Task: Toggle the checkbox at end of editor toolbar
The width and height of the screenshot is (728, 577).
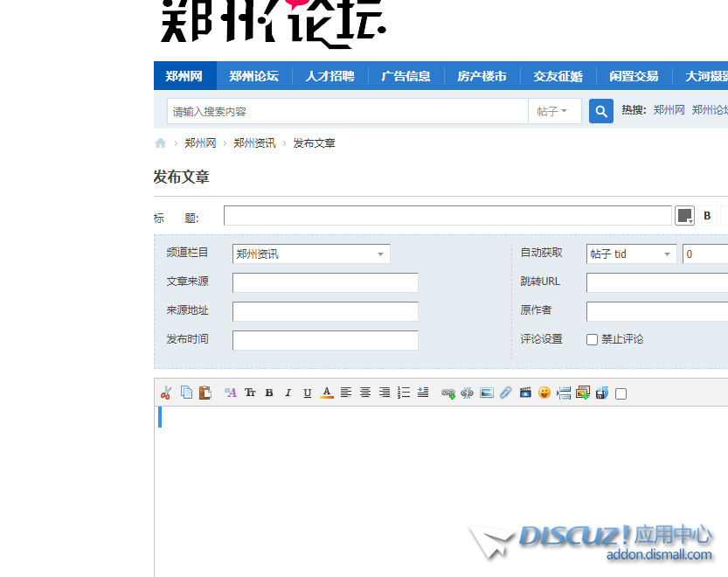Action: 621,394
